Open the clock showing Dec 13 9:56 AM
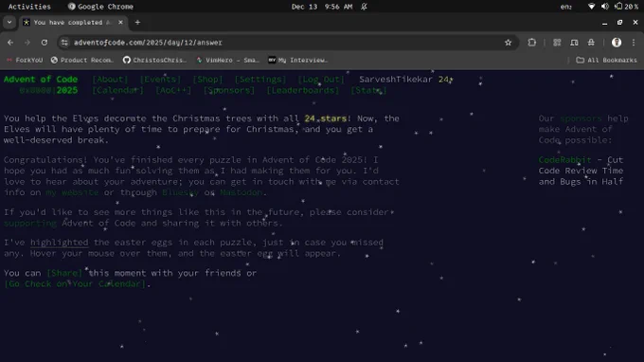 (x=322, y=7)
